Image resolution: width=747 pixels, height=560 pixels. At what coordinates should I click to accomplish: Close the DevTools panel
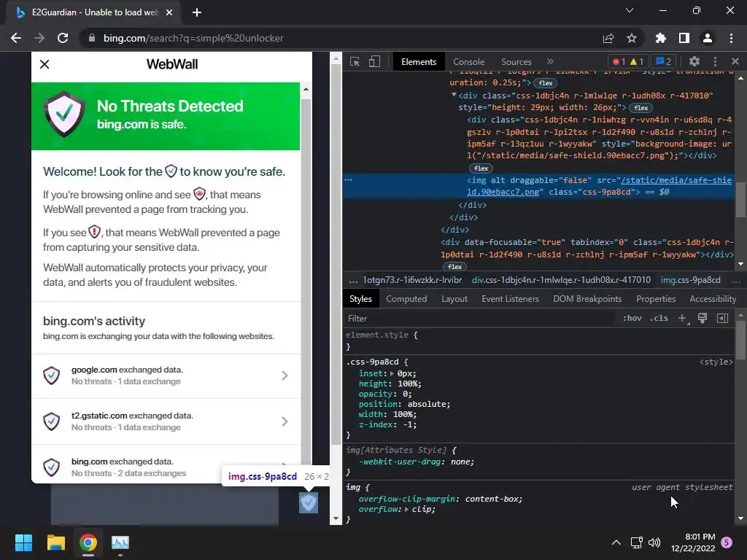(735, 61)
